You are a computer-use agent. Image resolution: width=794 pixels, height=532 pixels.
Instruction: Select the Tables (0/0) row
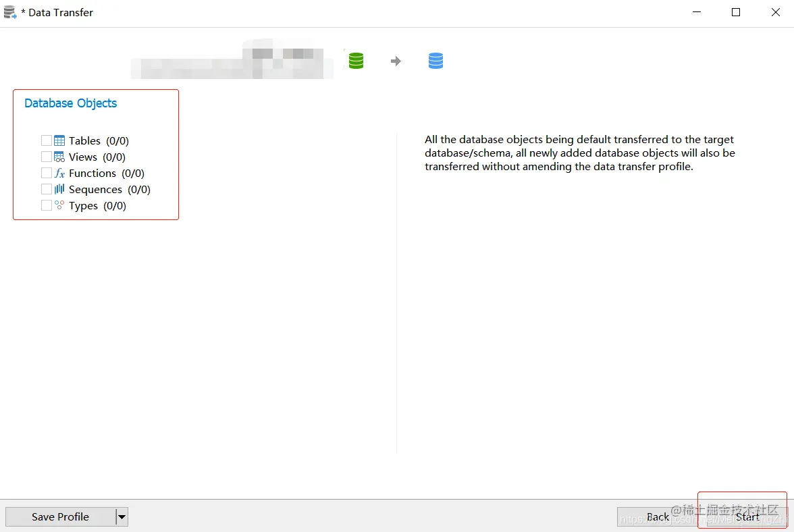point(85,140)
